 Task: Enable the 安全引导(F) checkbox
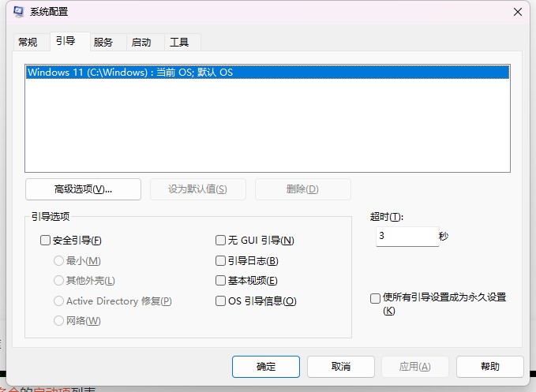point(46,240)
